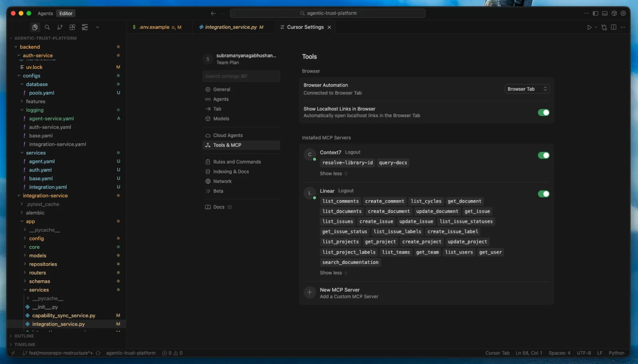
Task: Switch to the .env.example tab
Action: point(159,27)
